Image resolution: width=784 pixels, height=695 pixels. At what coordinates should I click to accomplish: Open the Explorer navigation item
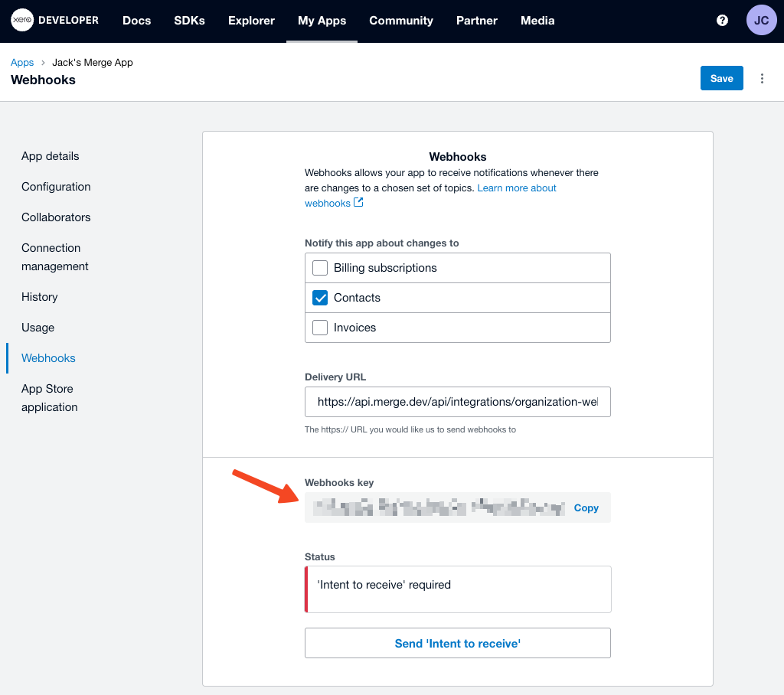tap(251, 21)
